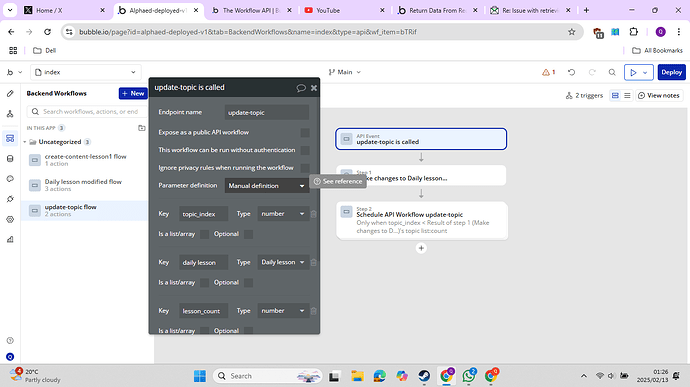Open the Settings gear icon in sidebar
Image resolution: width=690 pixels, height=387 pixels.
pos(10,219)
